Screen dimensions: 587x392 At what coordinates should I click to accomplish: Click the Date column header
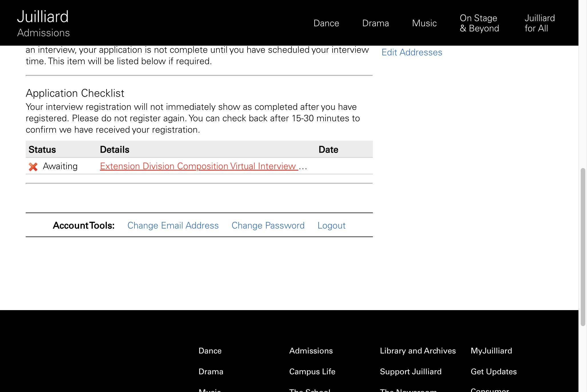[328, 149]
